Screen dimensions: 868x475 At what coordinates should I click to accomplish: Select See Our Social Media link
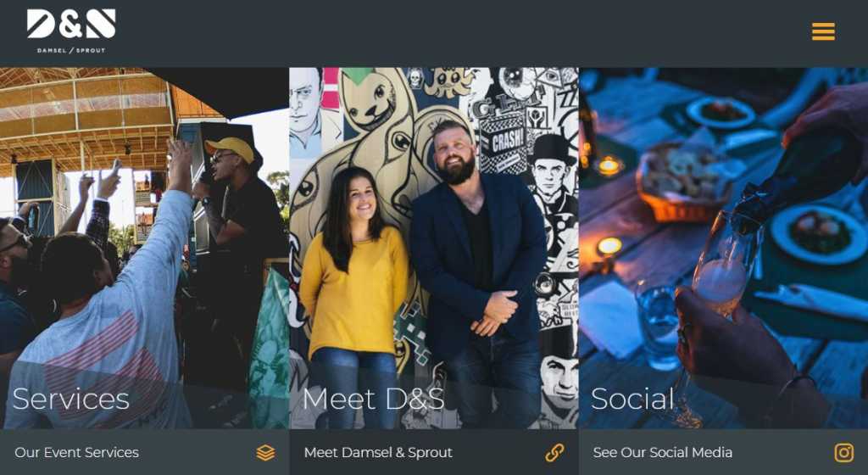tap(663, 452)
